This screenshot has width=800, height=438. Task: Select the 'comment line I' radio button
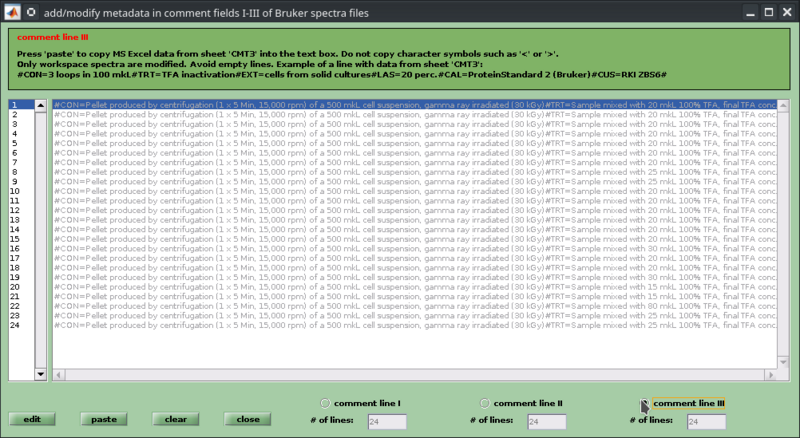[324, 403]
